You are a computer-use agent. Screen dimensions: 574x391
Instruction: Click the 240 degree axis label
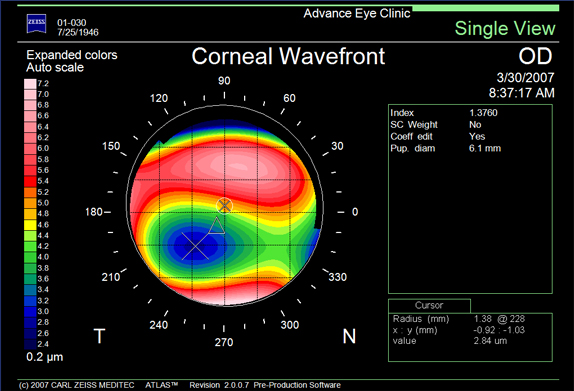[x=159, y=325]
